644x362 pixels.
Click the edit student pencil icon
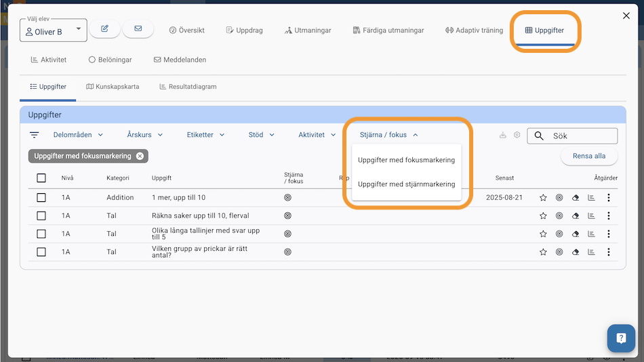pyautogui.click(x=104, y=28)
